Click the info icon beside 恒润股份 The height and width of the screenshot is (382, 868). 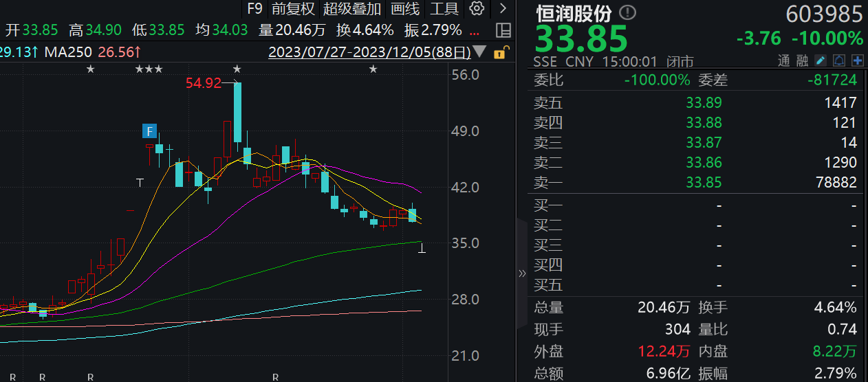point(627,13)
